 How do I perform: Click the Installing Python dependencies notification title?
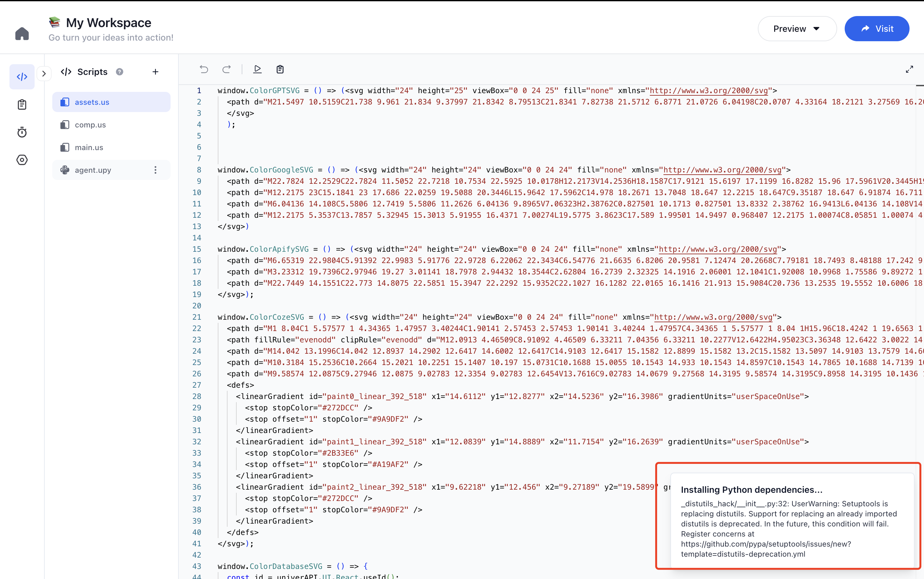tap(752, 490)
